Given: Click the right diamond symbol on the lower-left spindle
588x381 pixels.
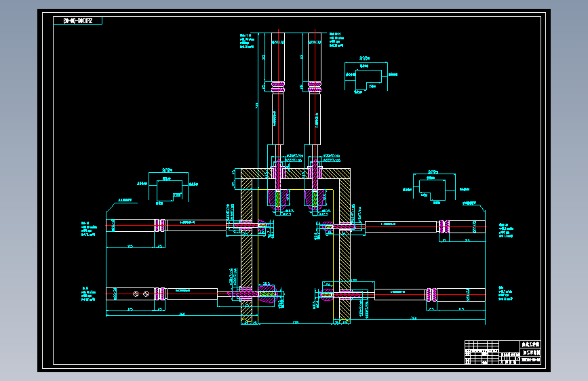Looking at the screenshot, I should tap(146, 294).
